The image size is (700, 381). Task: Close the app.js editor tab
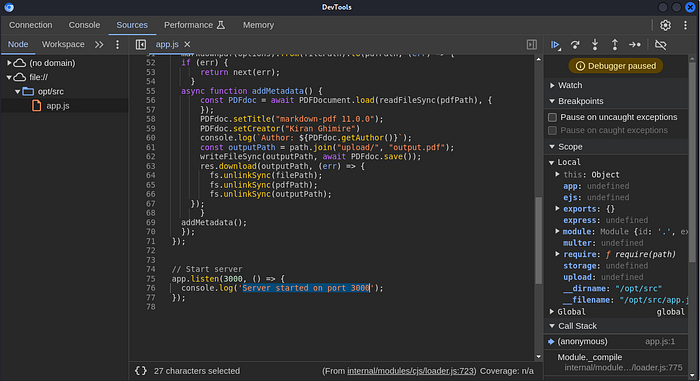(x=188, y=44)
